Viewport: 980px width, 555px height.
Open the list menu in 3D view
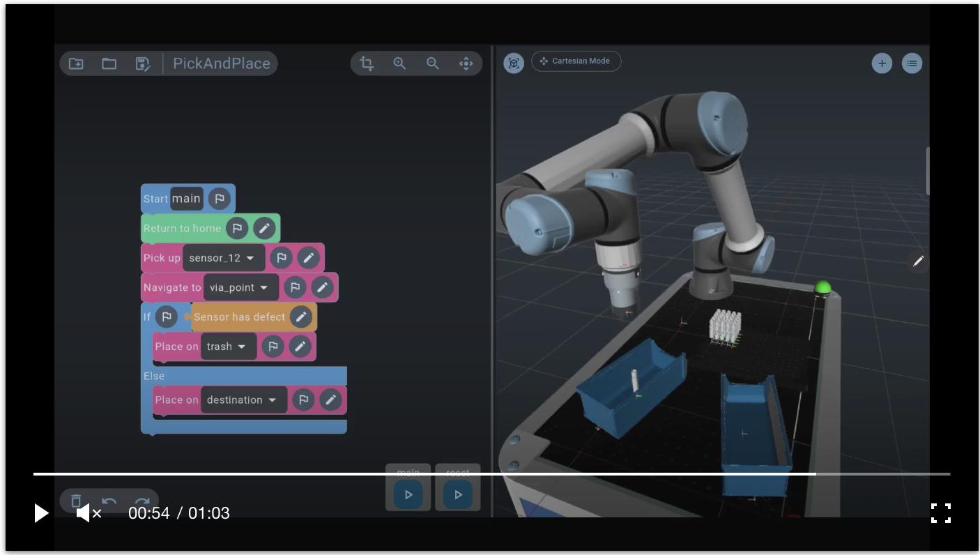click(x=912, y=63)
